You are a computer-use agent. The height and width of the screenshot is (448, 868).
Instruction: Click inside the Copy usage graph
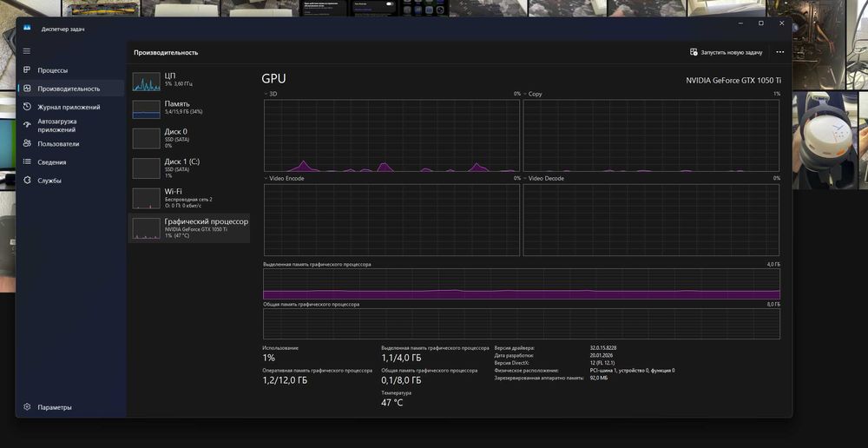tap(651, 135)
